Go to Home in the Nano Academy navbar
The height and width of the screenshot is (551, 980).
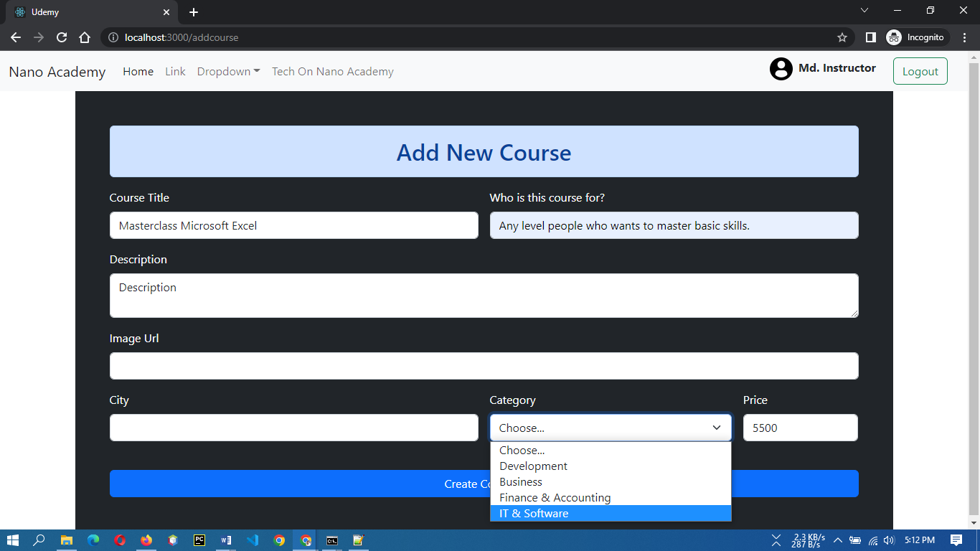138,71
